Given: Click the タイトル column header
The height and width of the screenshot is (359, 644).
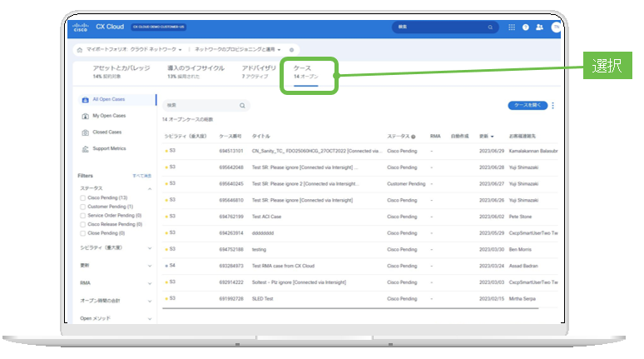Looking at the screenshot, I should (260, 137).
